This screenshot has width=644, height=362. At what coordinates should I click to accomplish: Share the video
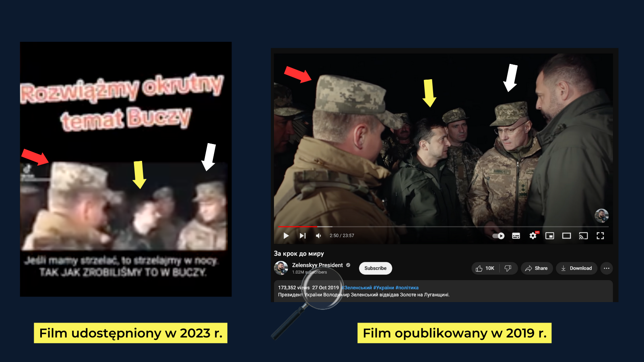point(537,268)
